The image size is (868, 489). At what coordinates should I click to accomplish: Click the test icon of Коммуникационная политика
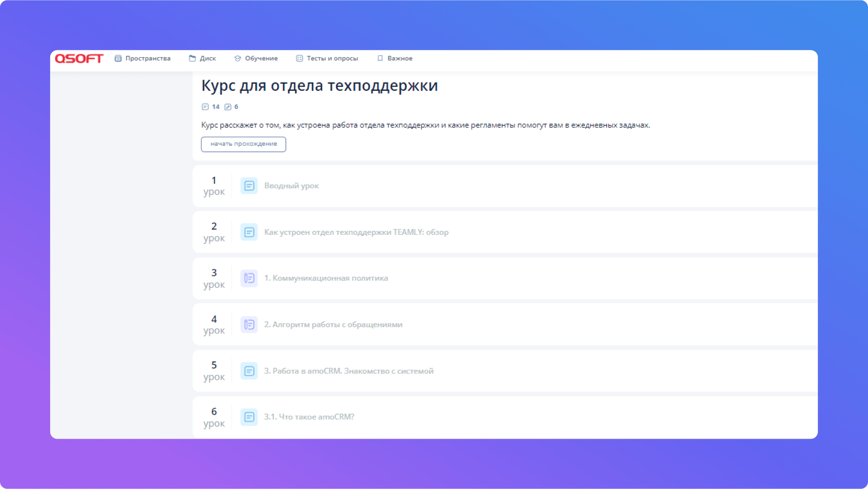click(249, 278)
